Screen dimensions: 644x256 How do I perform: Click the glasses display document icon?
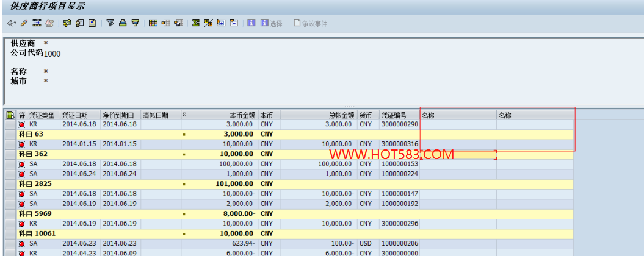(12, 23)
